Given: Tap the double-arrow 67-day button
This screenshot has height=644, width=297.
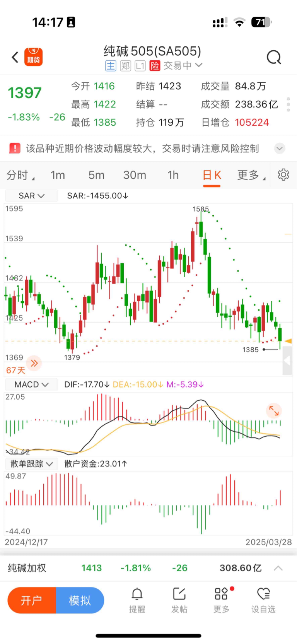Looking at the screenshot, I should point(34,363).
